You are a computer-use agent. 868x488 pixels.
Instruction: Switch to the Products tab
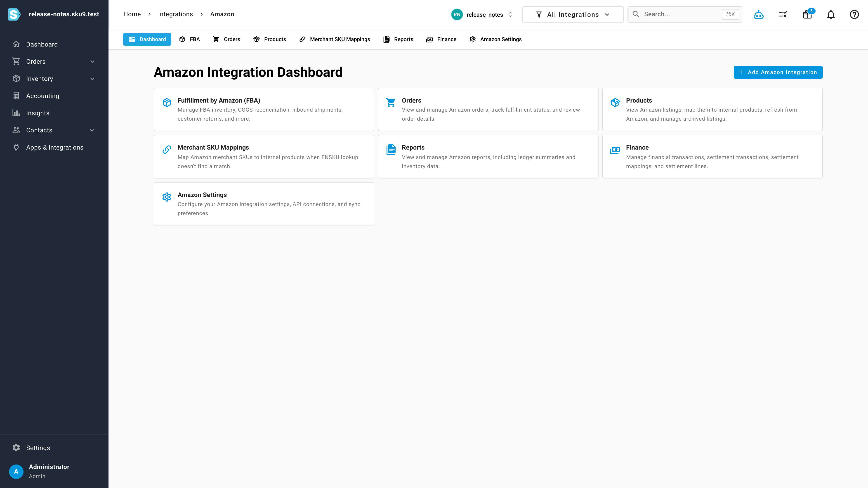(270, 39)
